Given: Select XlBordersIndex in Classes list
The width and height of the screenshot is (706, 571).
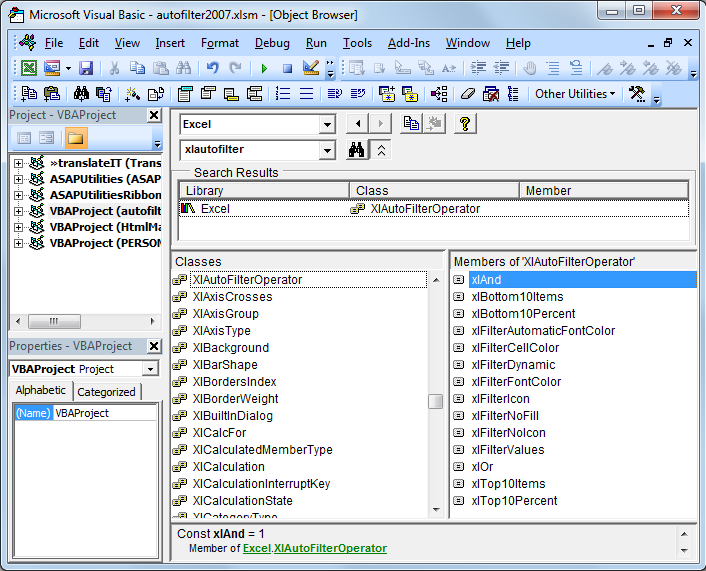Looking at the screenshot, I should click(234, 382).
